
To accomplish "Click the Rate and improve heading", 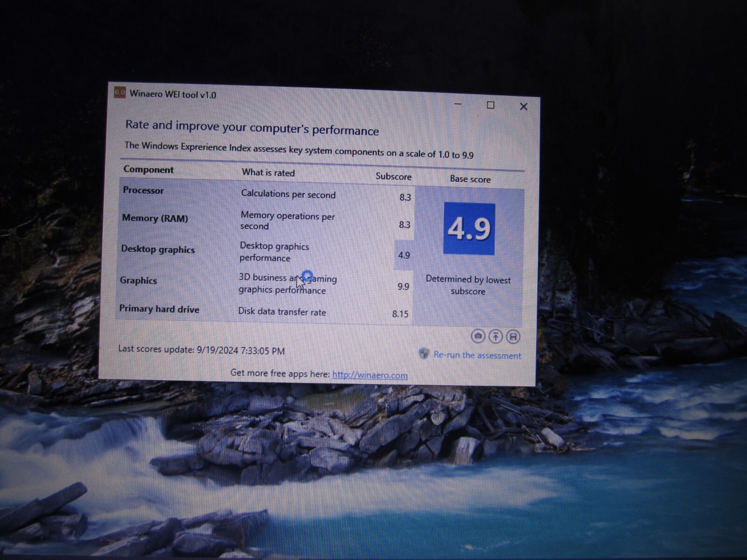I will point(252,127).
